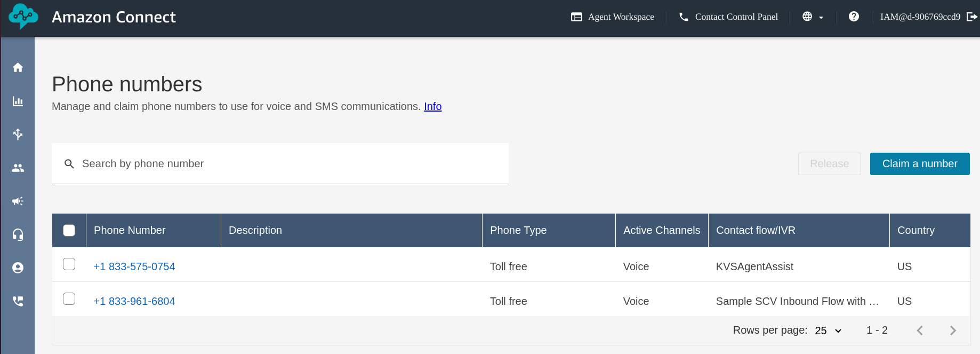Open Agent Workspace from top bar
Image resolution: width=980 pixels, height=354 pixels.
pyautogui.click(x=613, y=17)
